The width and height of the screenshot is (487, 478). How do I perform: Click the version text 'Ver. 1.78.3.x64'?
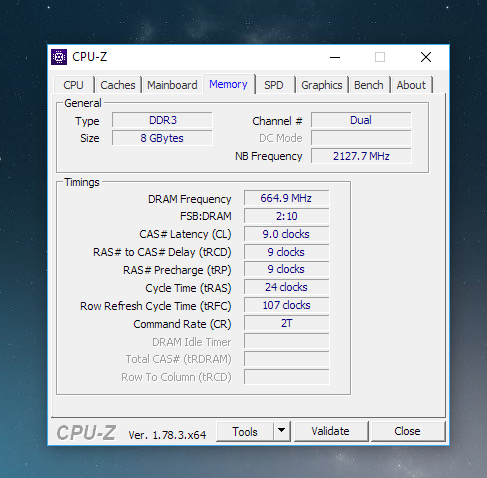coord(167,435)
